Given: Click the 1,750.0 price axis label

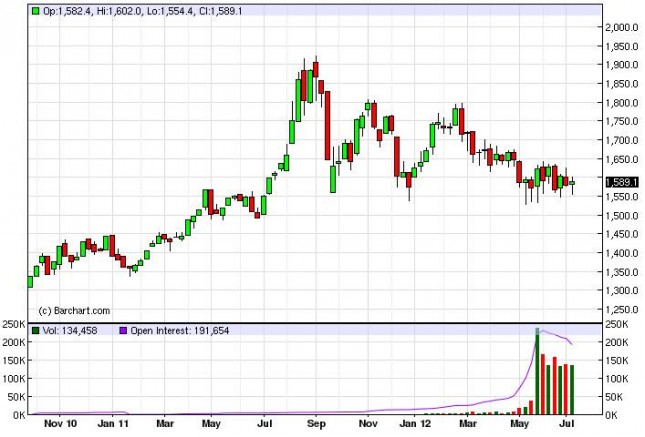Looking at the screenshot, I should click(x=622, y=121).
